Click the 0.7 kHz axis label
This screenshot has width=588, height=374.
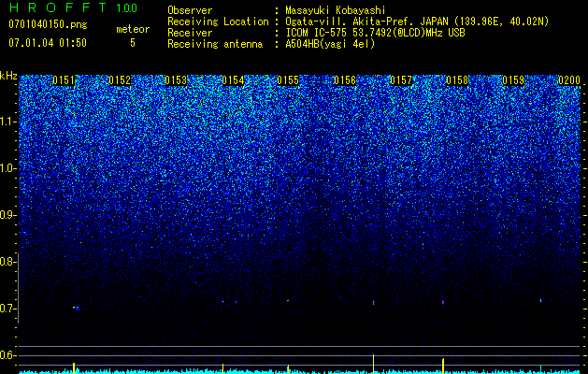[7, 309]
